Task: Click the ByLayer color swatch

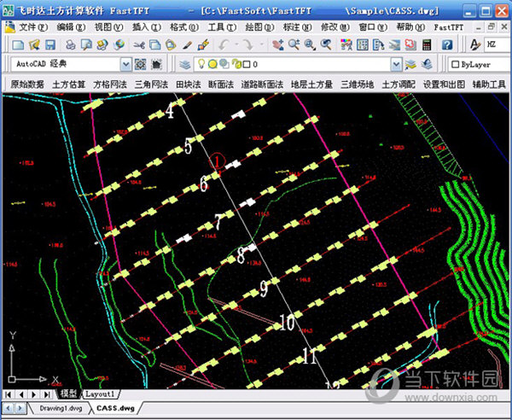Action: pyautogui.click(x=455, y=65)
